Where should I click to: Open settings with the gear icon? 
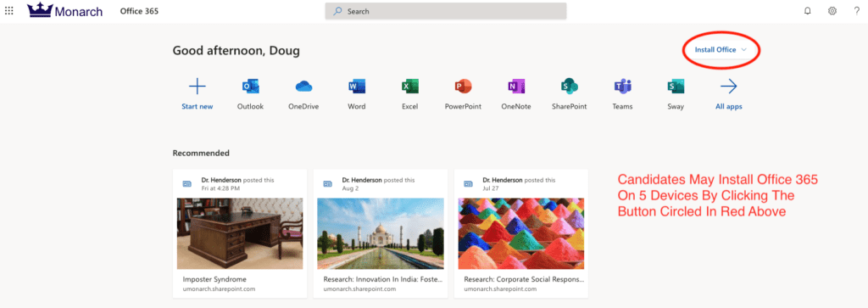[832, 11]
